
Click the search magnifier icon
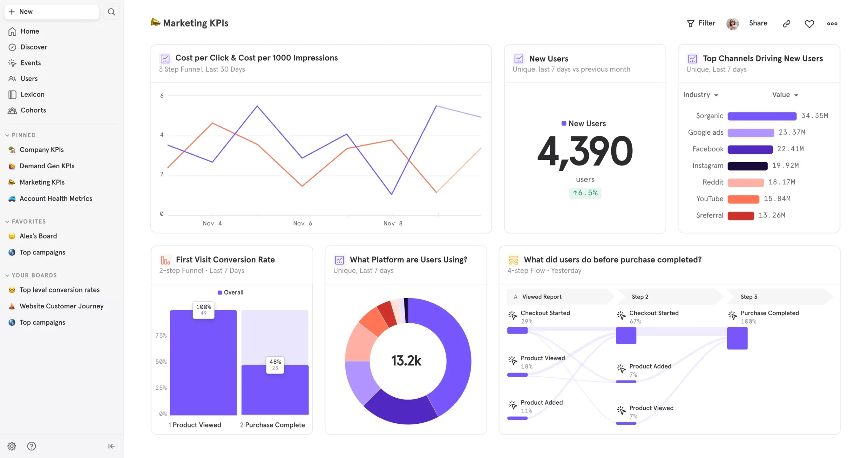pyautogui.click(x=111, y=12)
